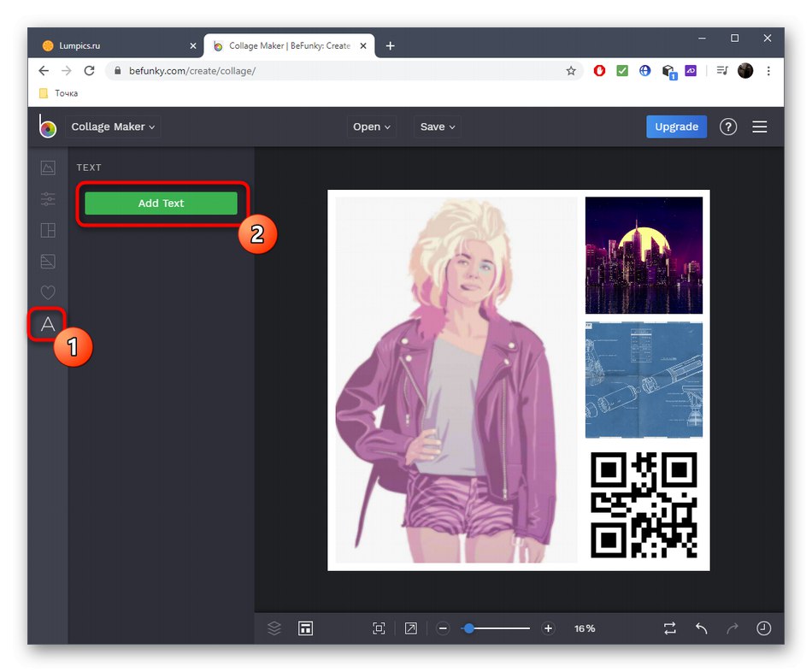Open a new browser tab
The height and width of the screenshot is (672, 812).
[391, 46]
